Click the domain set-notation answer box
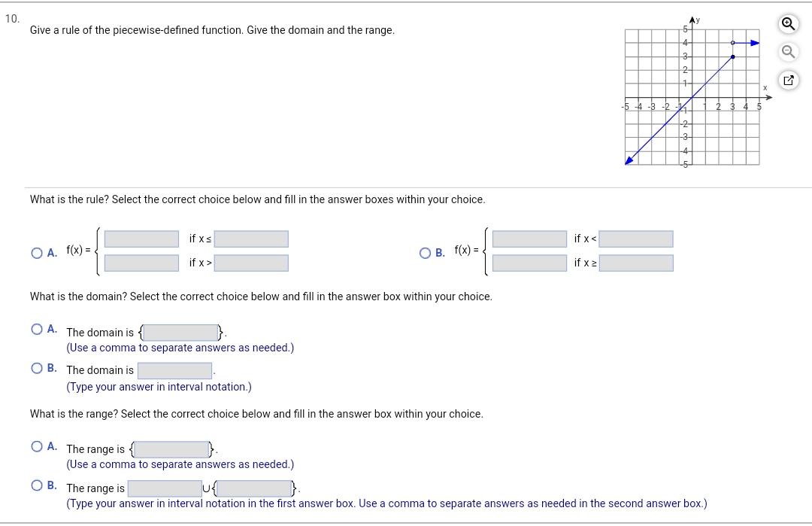The image size is (812, 526). (x=180, y=332)
